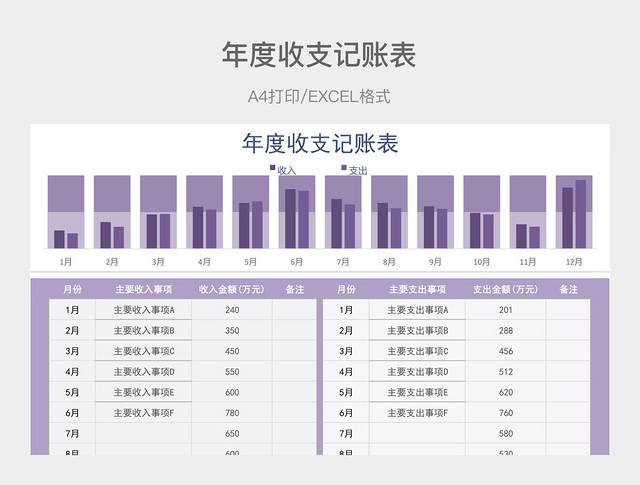Viewport: 640px width, 485px height.
Task: Click the 月份 header in expense table
Action: pyautogui.click(x=346, y=289)
